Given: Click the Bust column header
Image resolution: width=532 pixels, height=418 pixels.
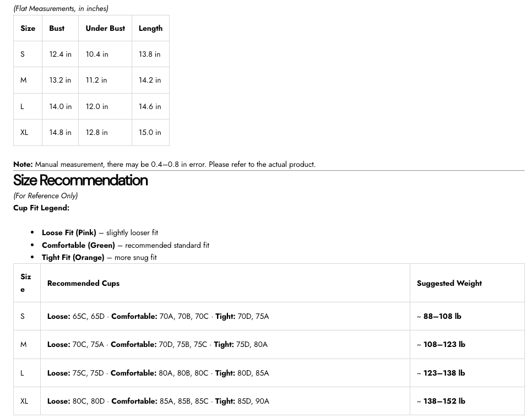Looking at the screenshot, I should 57,28.
